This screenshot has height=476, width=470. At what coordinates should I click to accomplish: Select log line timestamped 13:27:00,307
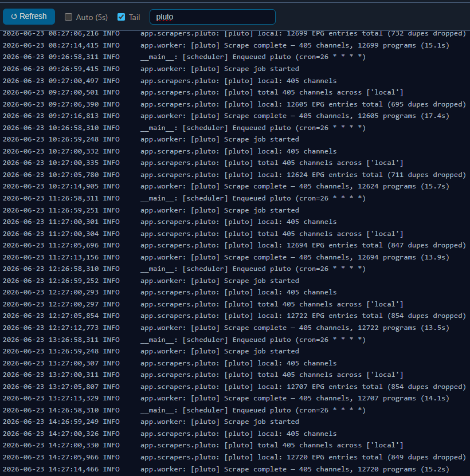click(170, 363)
